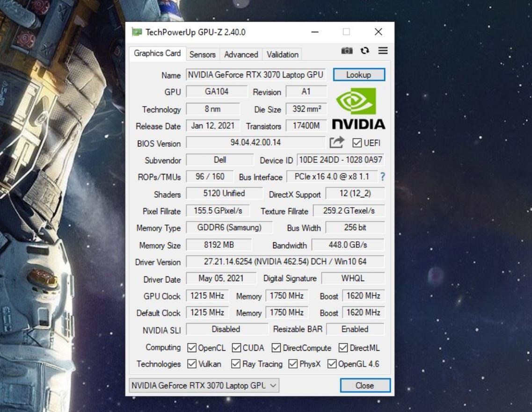The width and height of the screenshot is (532, 412).
Task: Toggle the Vulkan checkbox
Action: (x=192, y=364)
